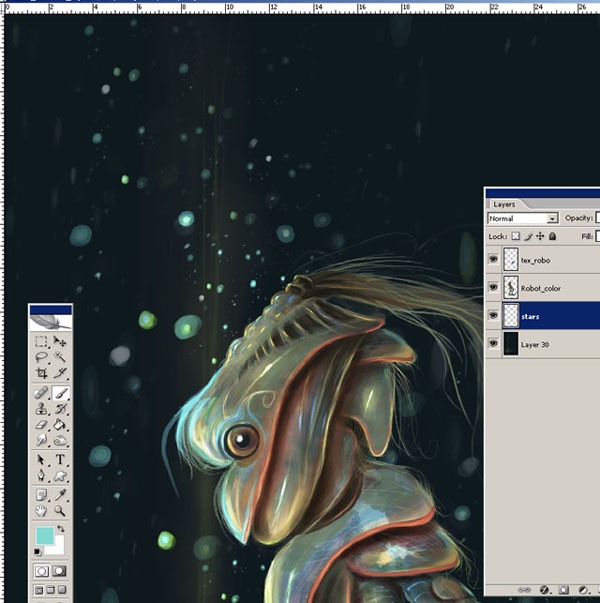Select the Move tool

pyautogui.click(x=60, y=341)
